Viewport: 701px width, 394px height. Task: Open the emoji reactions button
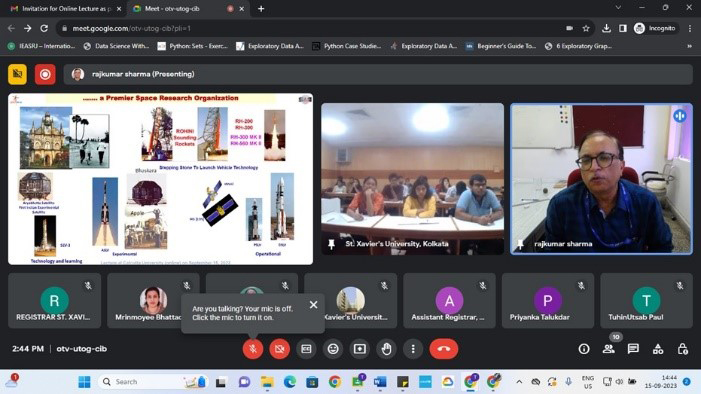(x=333, y=349)
